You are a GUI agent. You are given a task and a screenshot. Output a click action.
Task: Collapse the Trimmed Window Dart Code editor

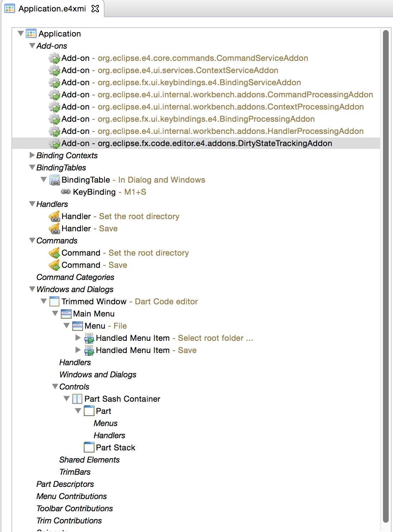[x=43, y=301]
